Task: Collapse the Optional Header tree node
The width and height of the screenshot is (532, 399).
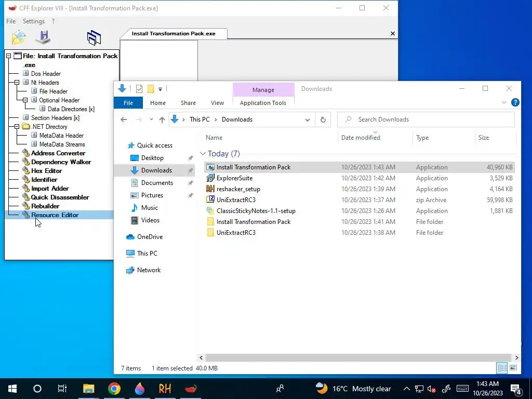Action: [x=25, y=100]
